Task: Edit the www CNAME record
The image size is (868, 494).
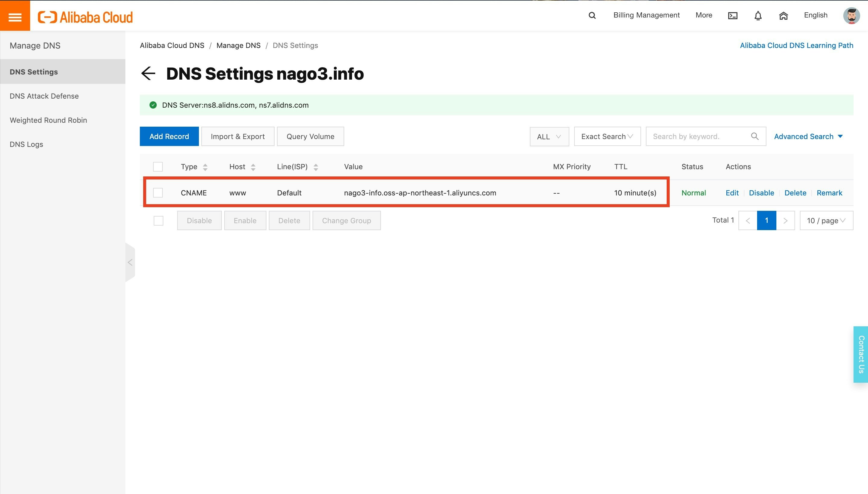Action: click(x=732, y=193)
